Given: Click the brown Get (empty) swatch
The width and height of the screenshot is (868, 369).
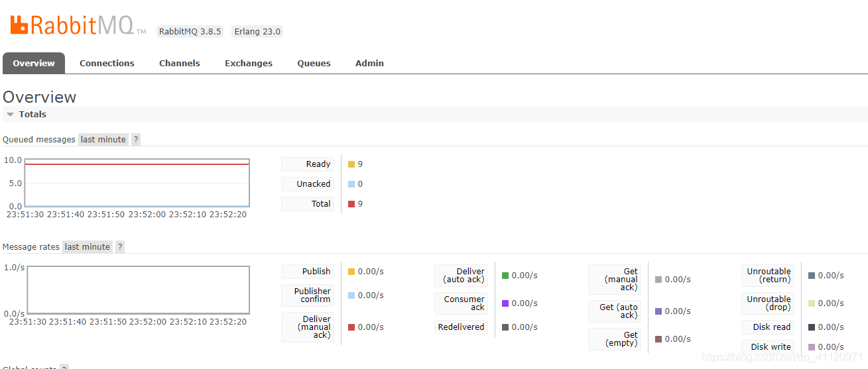Looking at the screenshot, I should click(658, 339).
